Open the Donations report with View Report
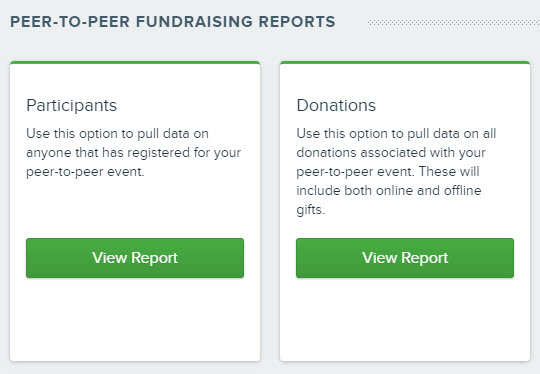Image resolution: width=540 pixels, height=374 pixels. [x=405, y=258]
